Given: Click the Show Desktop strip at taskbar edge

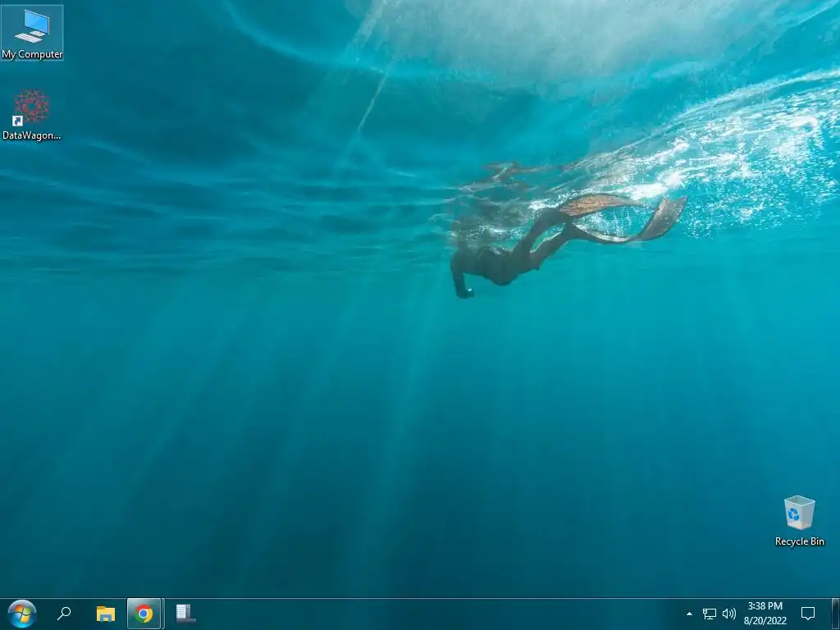Looking at the screenshot, I should click(x=836, y=614).
